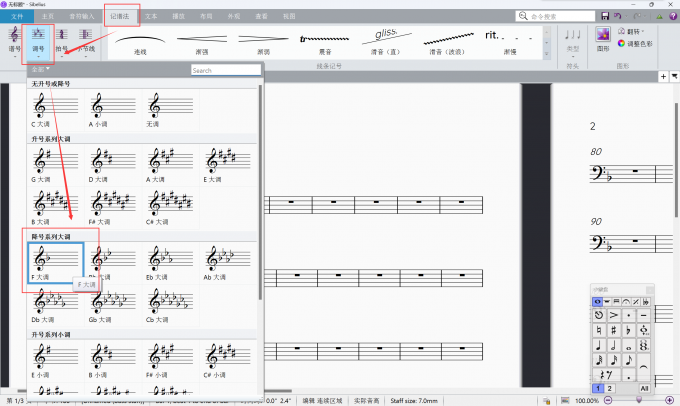
Task: Open the undo history dropdown arrow
Action: pyautogui.click(x=626, y=16)
